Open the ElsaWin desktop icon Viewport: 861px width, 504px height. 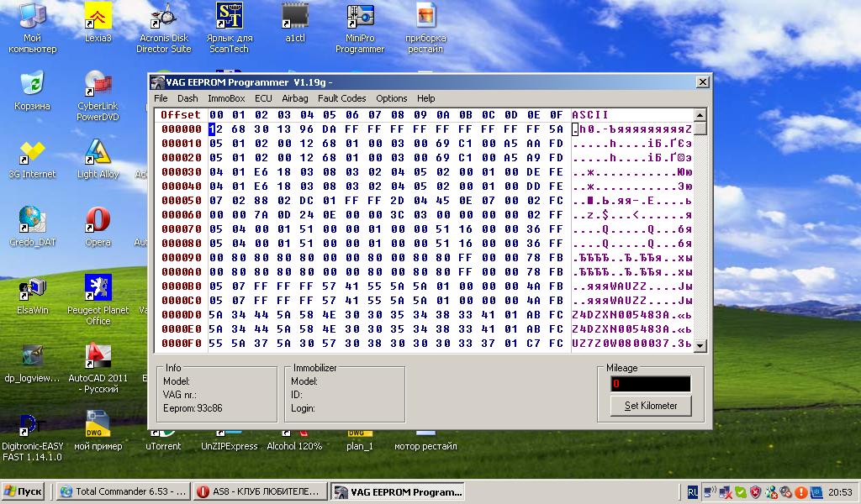click(31, 289)
